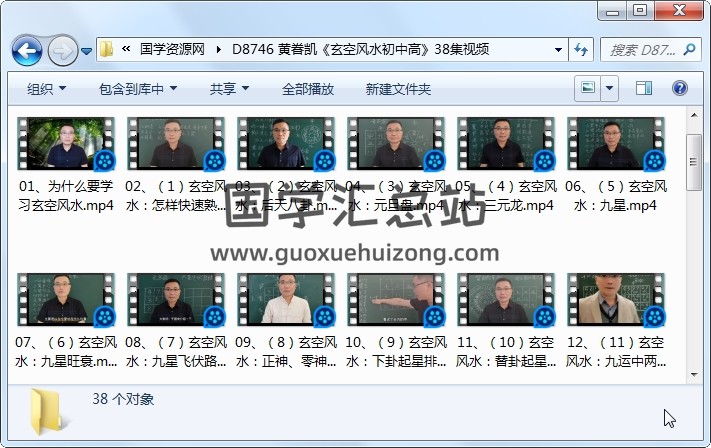Click the scrollbar down arrow

[694, 375]
